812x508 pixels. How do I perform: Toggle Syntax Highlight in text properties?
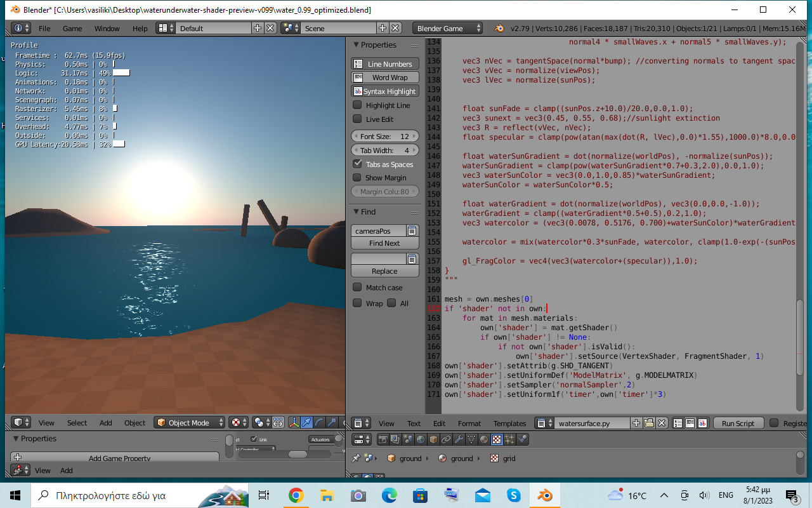[x=385, y=91]
